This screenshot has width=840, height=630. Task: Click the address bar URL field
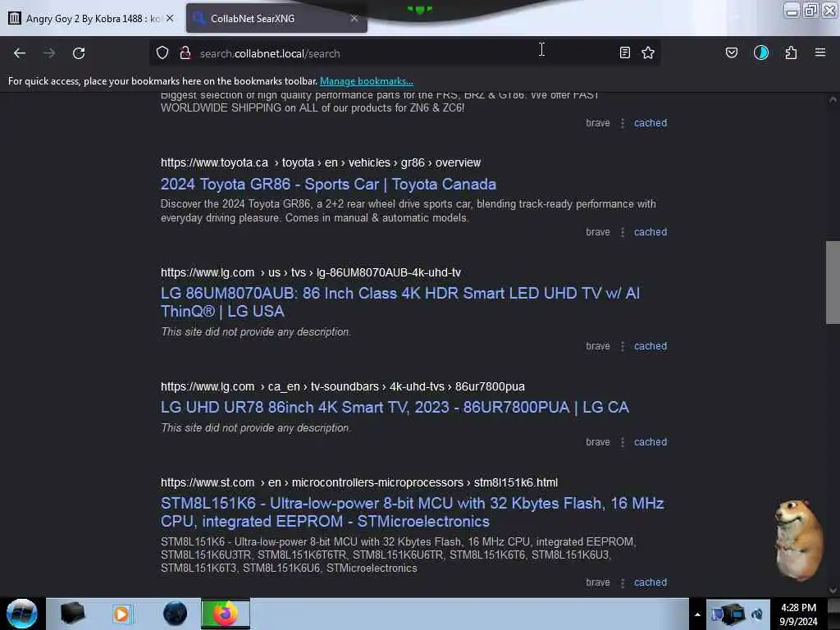tap(404, 53)
